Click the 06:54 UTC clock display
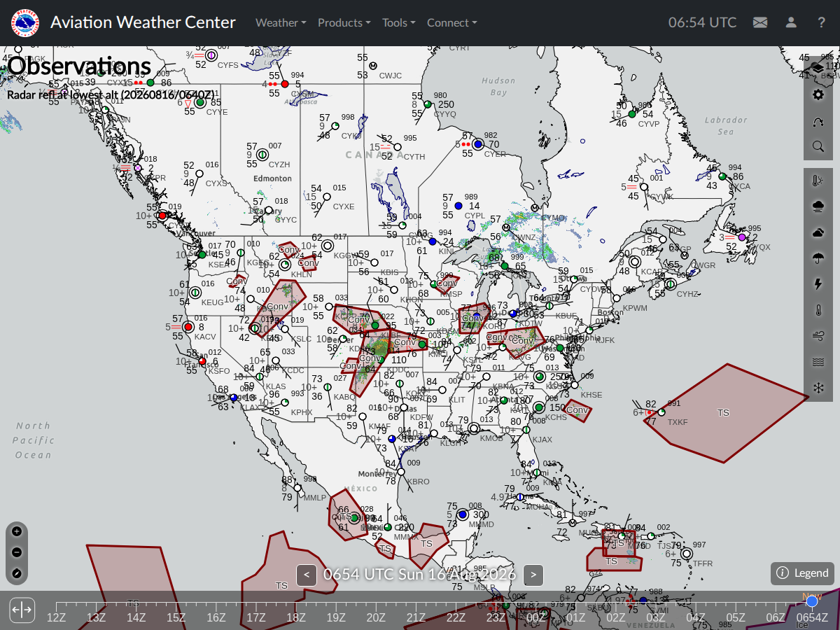Viewport: 840px width, 630px height. click(x=702, y=22)
